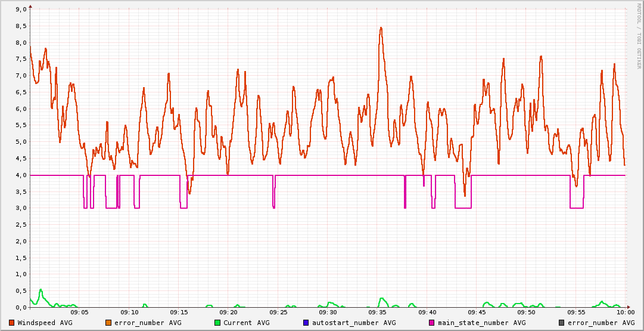Click the red arrow atop the y-axis
The image size is (644, 331).
pos(30,6)
